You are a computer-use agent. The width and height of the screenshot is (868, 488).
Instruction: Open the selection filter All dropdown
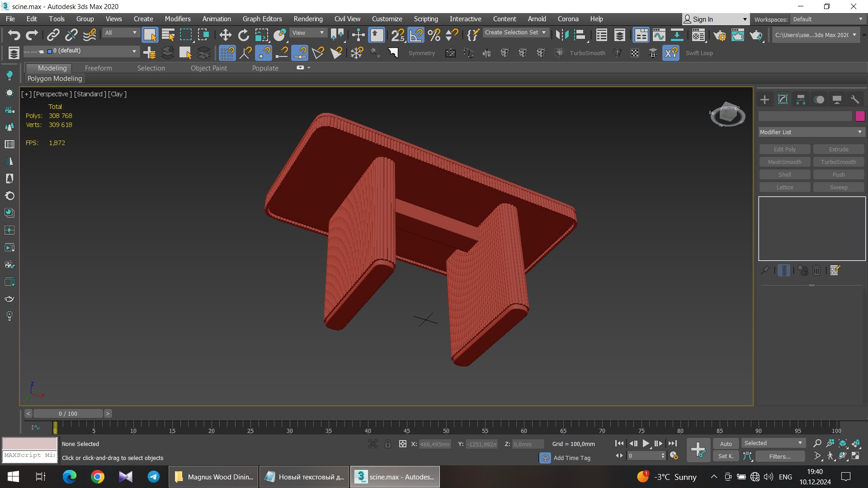[121, 33]
